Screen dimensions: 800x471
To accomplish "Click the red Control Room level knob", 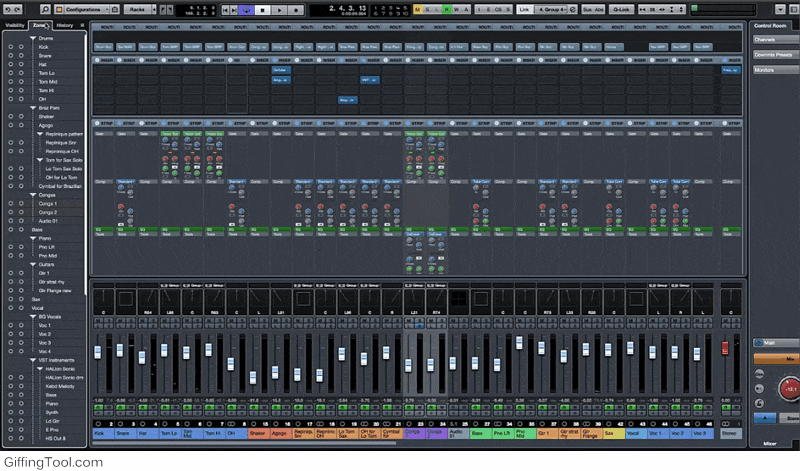I will (790, 389).
